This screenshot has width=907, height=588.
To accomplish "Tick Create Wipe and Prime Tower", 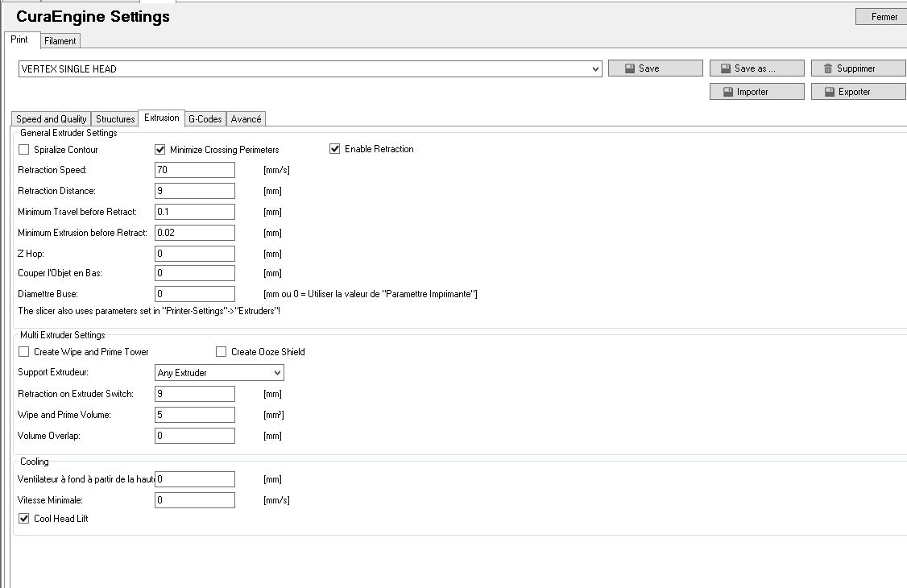I will point(23,352).
